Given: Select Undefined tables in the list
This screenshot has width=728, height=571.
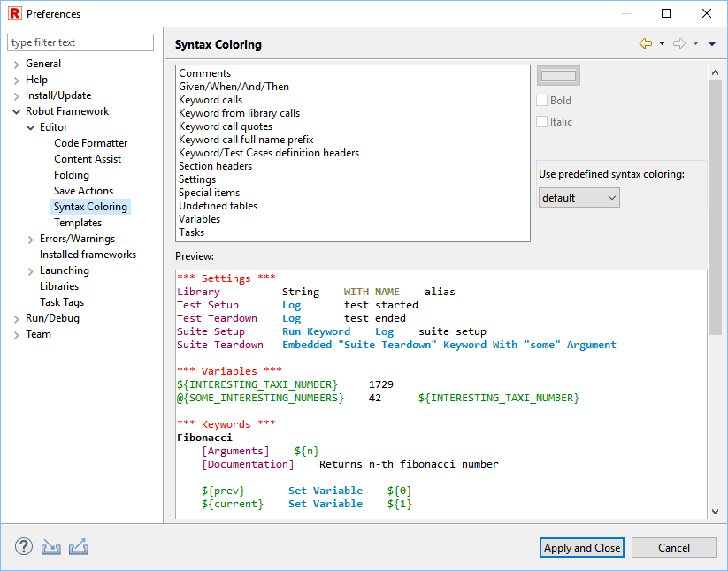Looking at the screenshot, I should pyautogui.click(x=218, y=206).
